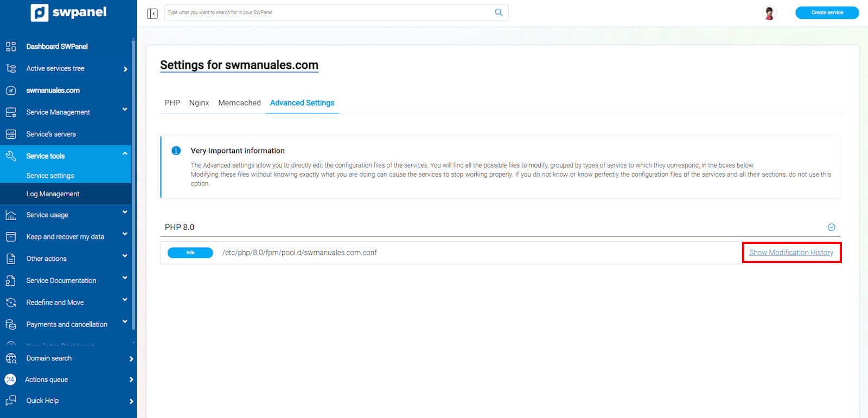Image resolution: width=868 pixels, height=418 pixels.
Task: Click the Service's servers icon
Action: tap(11, 134)
